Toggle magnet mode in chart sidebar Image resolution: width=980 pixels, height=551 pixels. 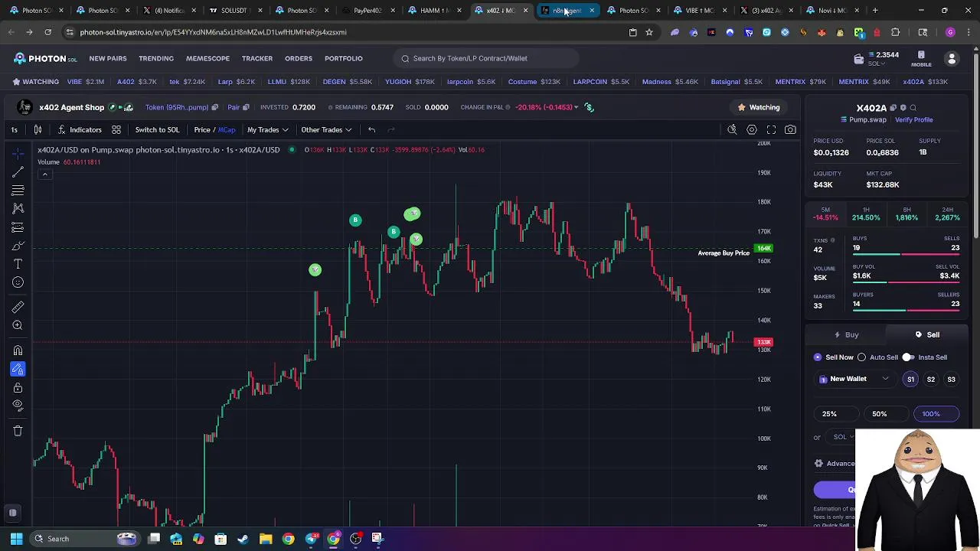coord(18,350)
